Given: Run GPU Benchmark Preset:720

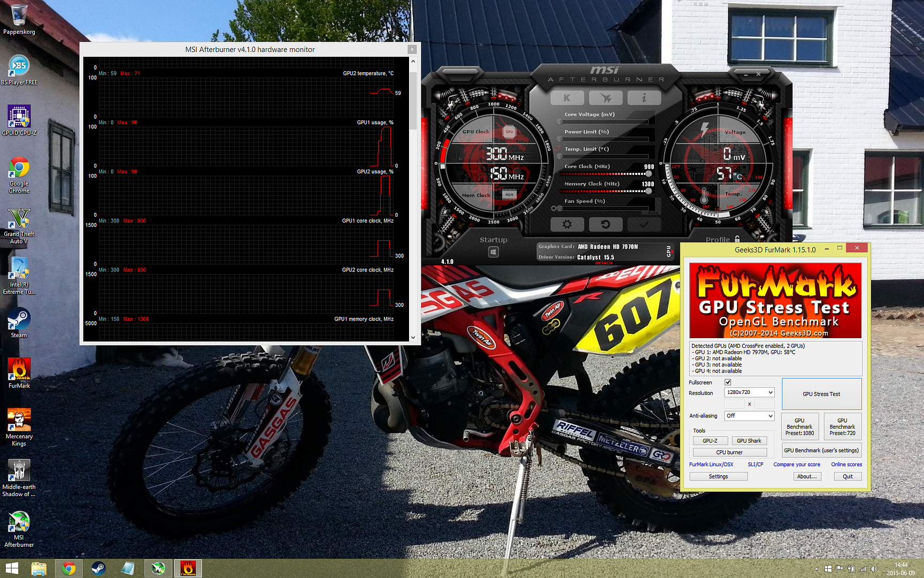Looking at the screenshot, I should [843, 427].
